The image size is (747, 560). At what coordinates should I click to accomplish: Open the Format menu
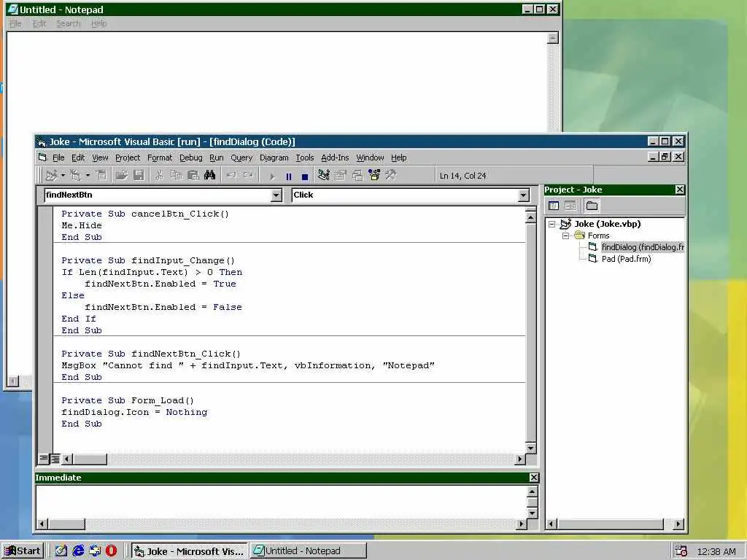160,157
